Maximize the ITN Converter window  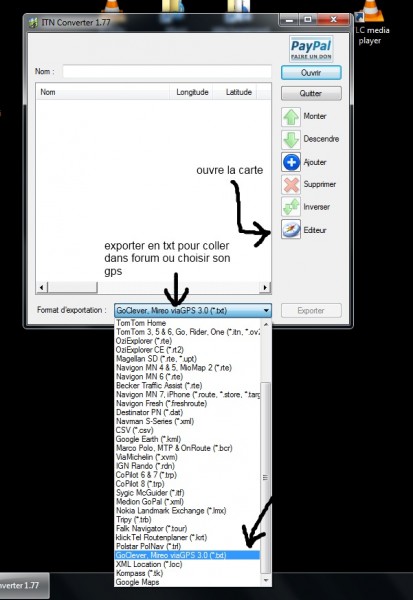307,20
